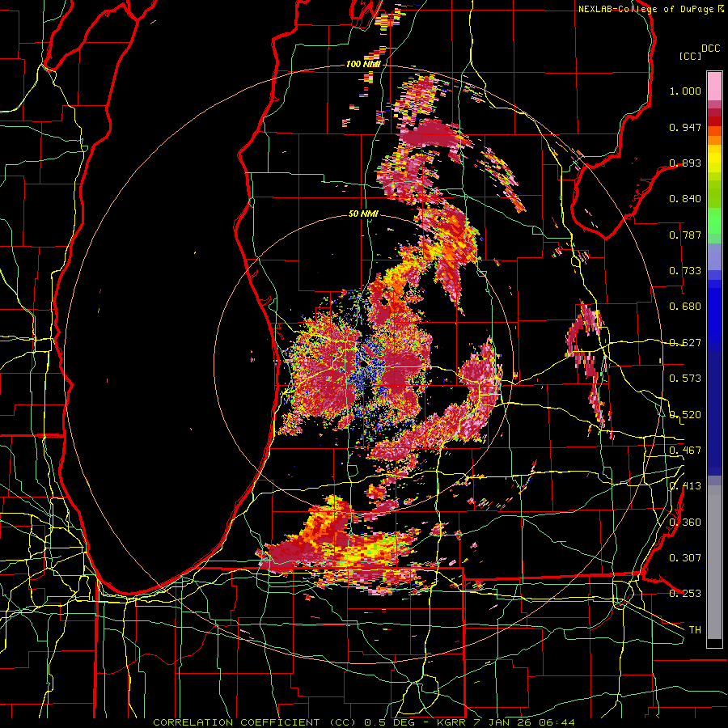Select the 0.360 legend value
This screenshot has width=728, height=728.
(685, 523)
